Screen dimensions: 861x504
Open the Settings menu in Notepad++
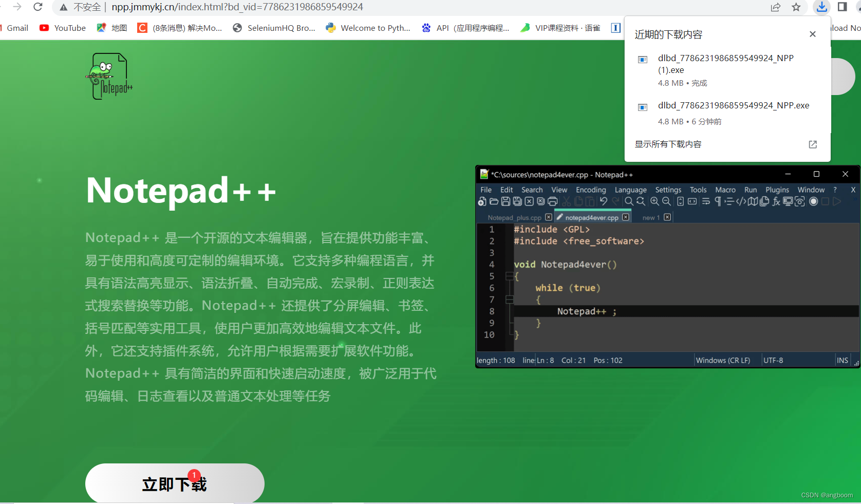[x=668, y=190]
